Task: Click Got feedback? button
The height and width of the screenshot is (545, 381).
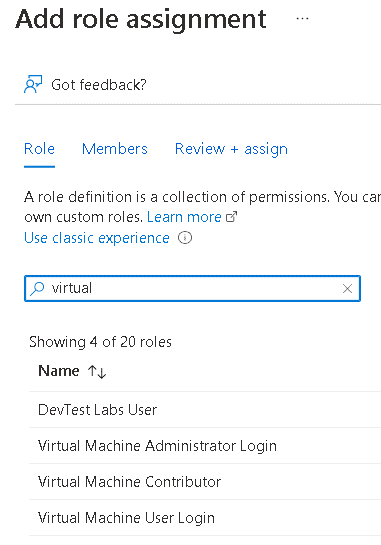Action: [x=85, y=84]
